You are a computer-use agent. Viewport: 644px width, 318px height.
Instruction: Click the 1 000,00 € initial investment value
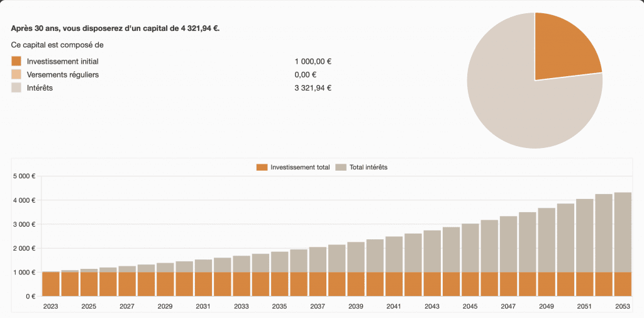pyautogui.click(x=313, y=61)
